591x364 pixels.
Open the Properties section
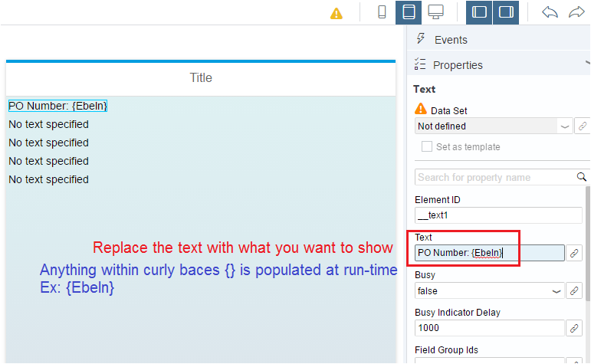[499, 65]
